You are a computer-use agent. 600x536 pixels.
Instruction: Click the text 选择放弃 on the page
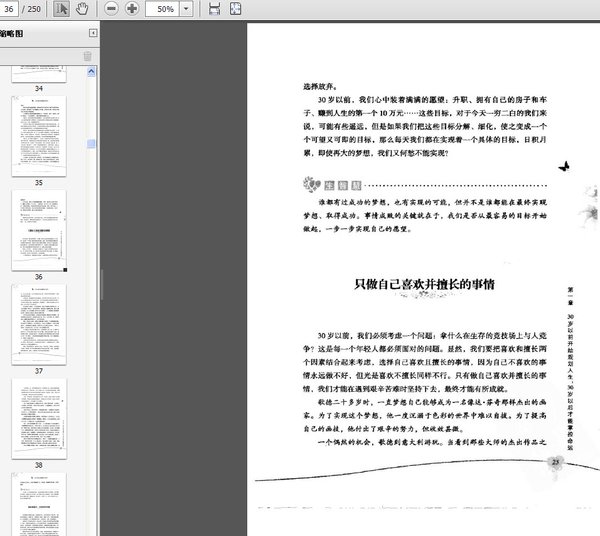(x=319, y=86)
